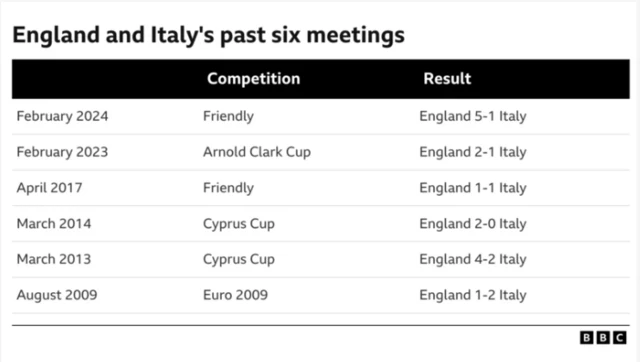The width and height of the screenshot is (640, 362).
Task: Click the England 2-1 Italy result
Action: tap(473, 152)
